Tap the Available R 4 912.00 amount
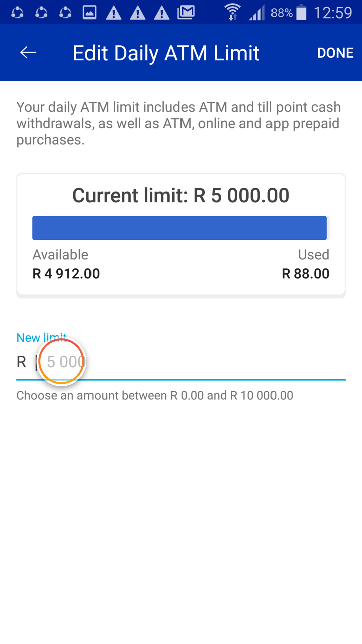The image size is (362, 644). point(66,274)
